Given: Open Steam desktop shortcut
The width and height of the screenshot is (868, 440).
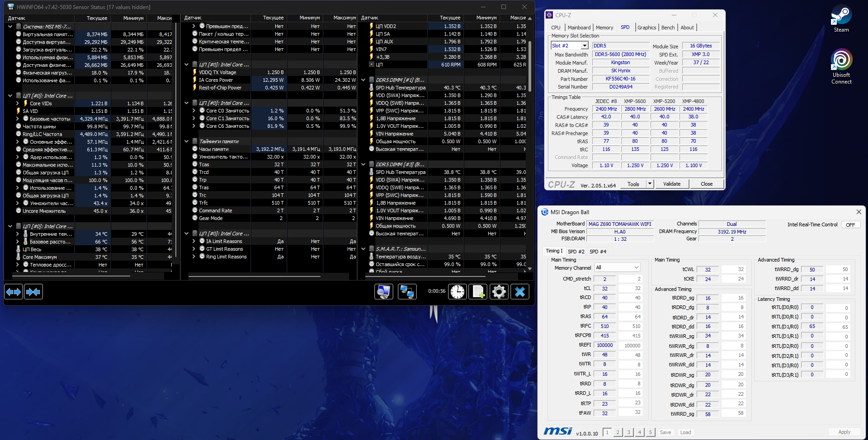Looking at the screenshot, I should 841,19.
